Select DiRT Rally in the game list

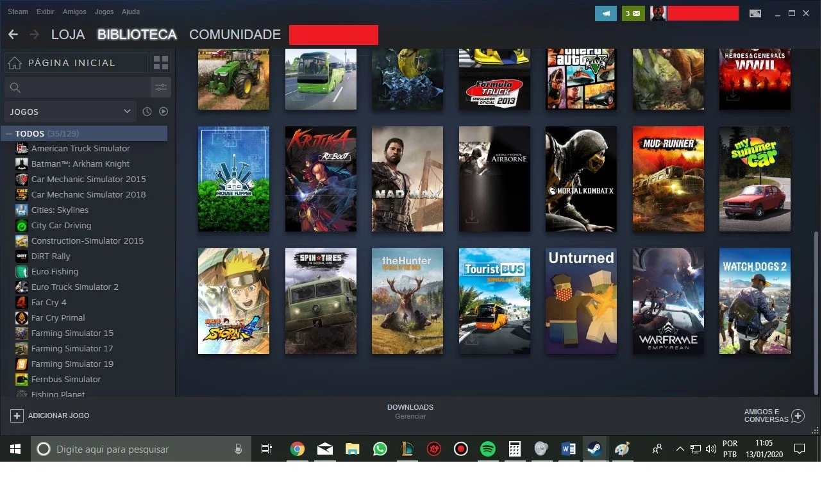click(x=51, y=256)
